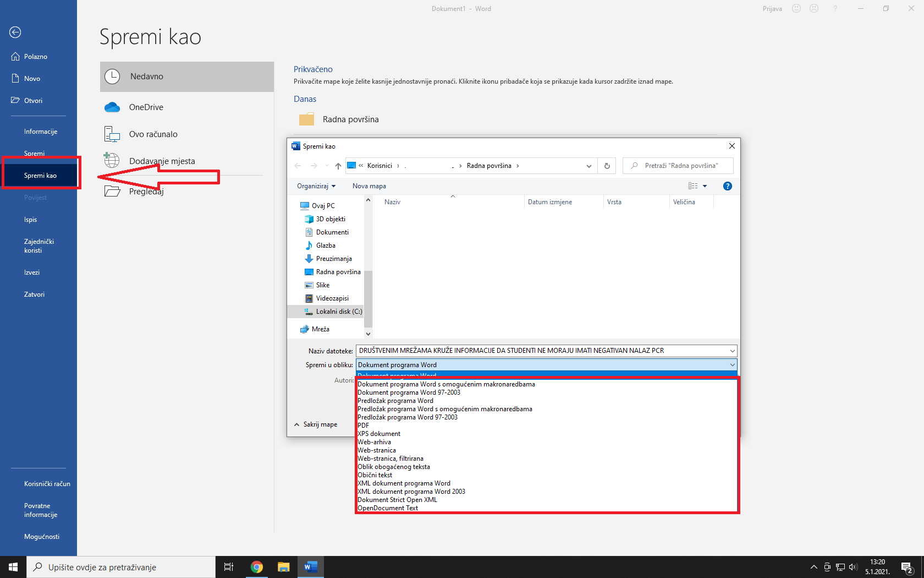The width and height of the screenshot is (924, 578).
Task: Open Zajednički koristi share page
Action: click(x=38, y=246)
